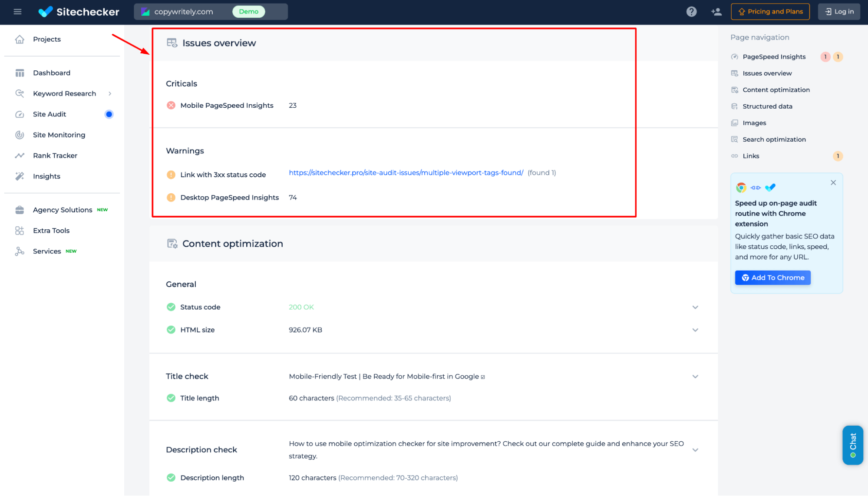Toggle the Site Audit blue notification dot
The image size is (868, 496).
109,114
